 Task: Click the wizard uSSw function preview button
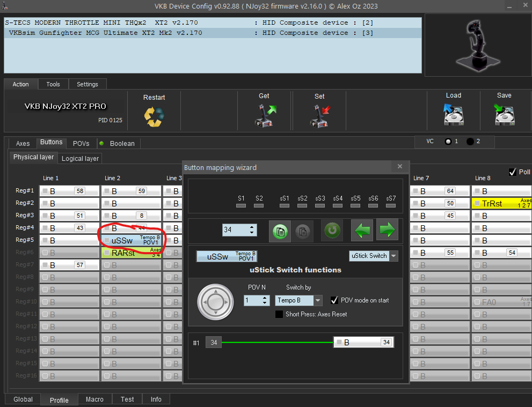[227, 256]
